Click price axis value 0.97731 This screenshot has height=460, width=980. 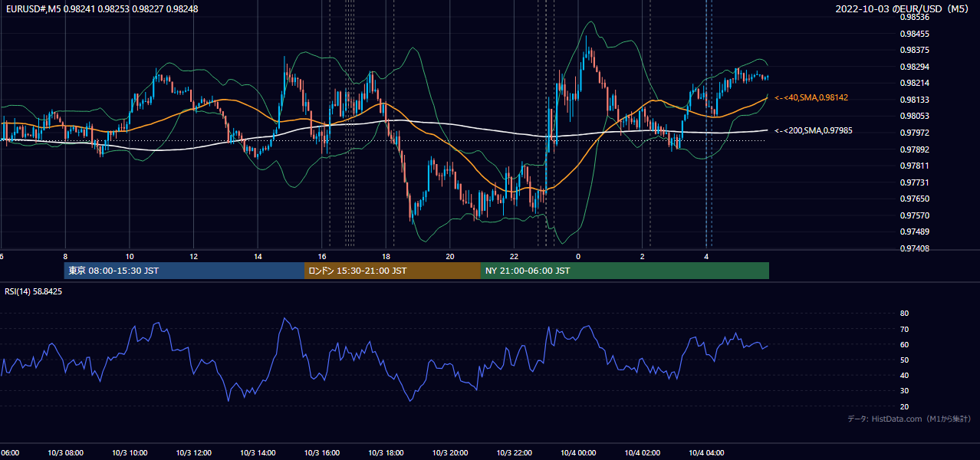(914, 182)
